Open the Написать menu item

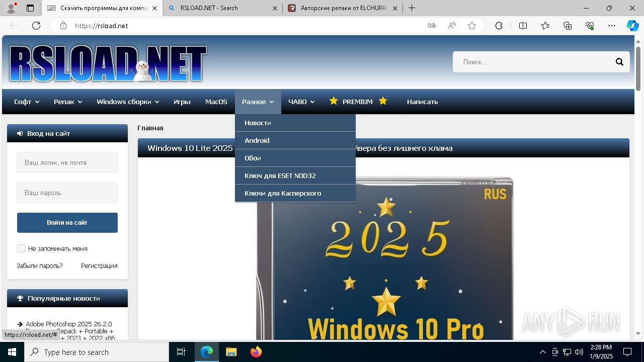(x=422, y=102)
